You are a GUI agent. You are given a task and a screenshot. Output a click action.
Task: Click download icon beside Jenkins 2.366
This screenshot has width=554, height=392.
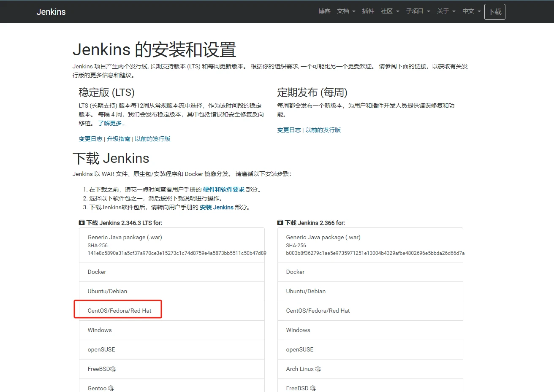coord(280,223)
